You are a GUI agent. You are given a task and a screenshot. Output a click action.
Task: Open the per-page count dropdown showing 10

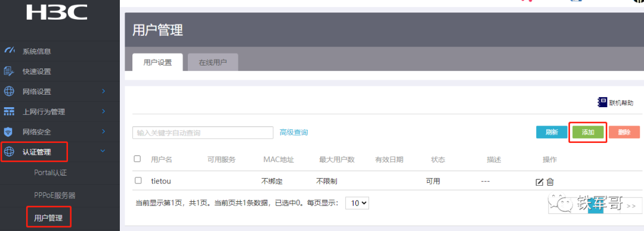357,202
